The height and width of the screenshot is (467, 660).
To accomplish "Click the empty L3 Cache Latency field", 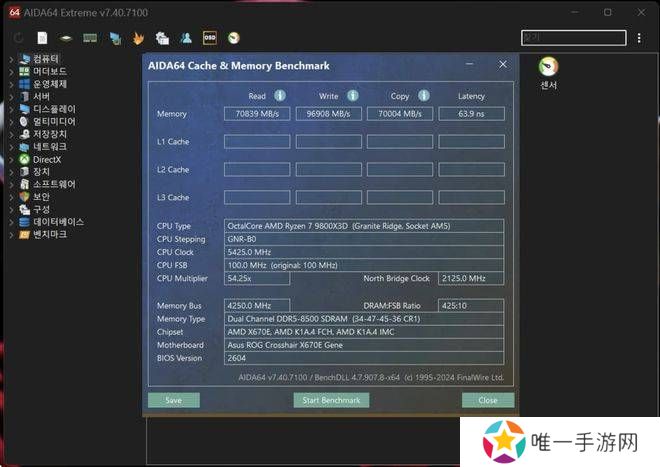I will (x=471, y=197).
